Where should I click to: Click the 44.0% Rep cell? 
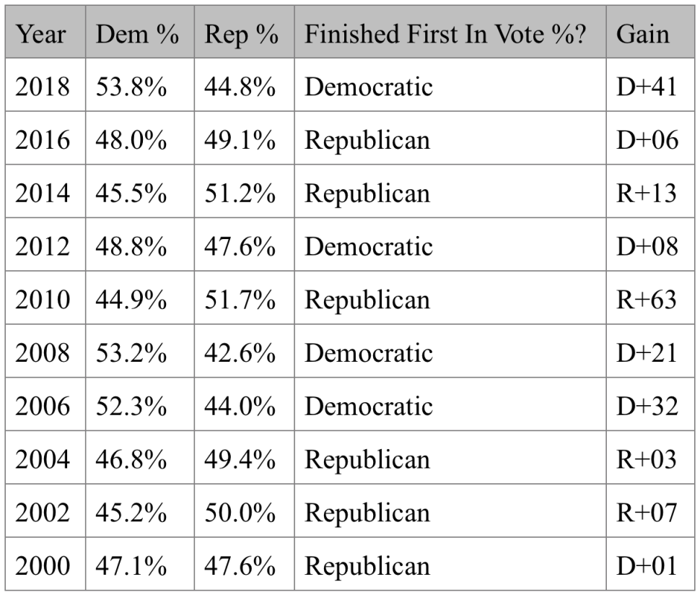244,404
